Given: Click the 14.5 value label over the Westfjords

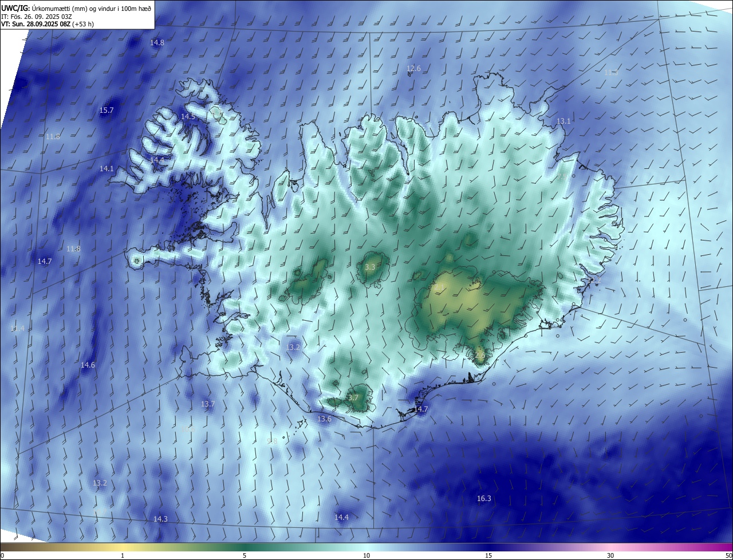Looking at the screenshot, I should (x=188, y=117).
